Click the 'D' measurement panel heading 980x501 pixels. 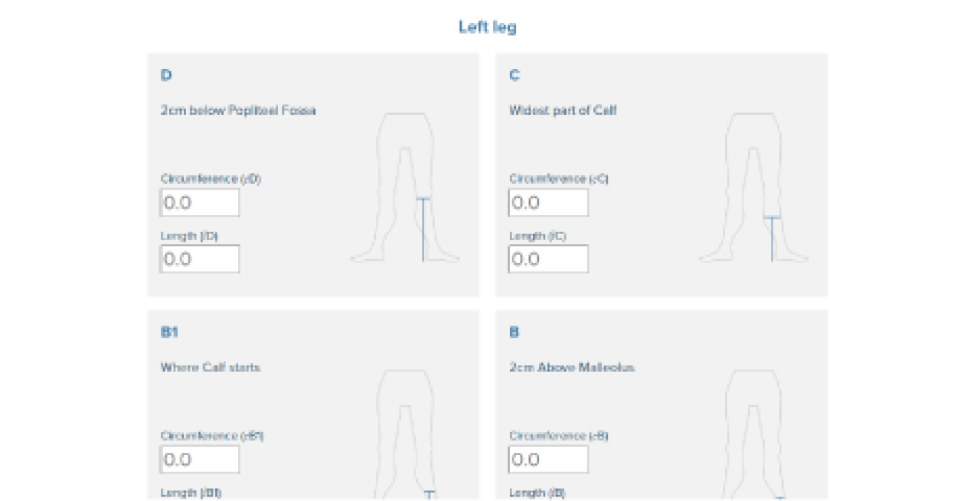(x=166, y=75)
